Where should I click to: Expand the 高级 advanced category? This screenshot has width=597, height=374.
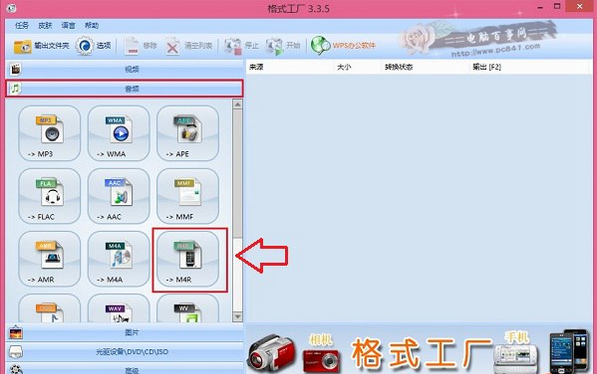(x=124, y=369)
